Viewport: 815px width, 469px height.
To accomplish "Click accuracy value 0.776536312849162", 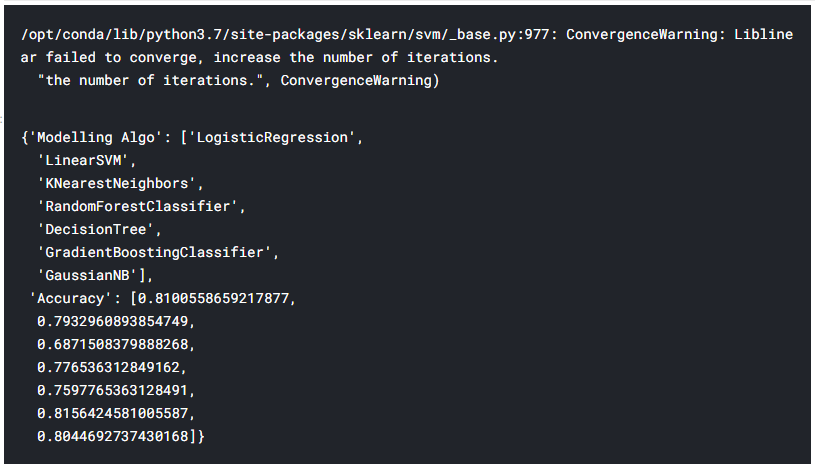I will [x=108, y=367].
